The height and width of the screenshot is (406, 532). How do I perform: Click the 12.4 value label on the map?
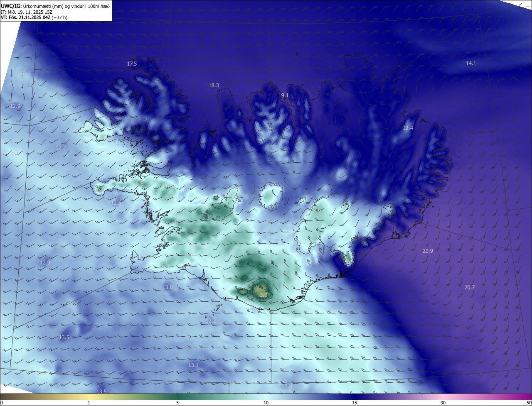coord(408,128)
